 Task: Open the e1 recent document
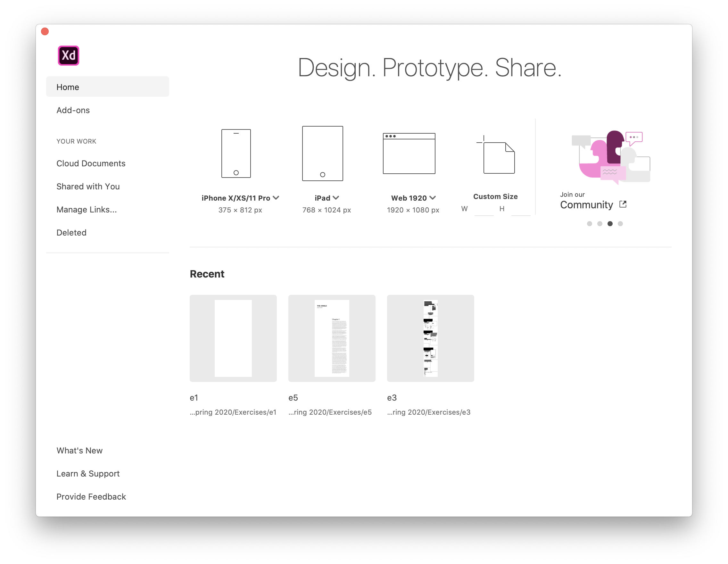[233, 338]
